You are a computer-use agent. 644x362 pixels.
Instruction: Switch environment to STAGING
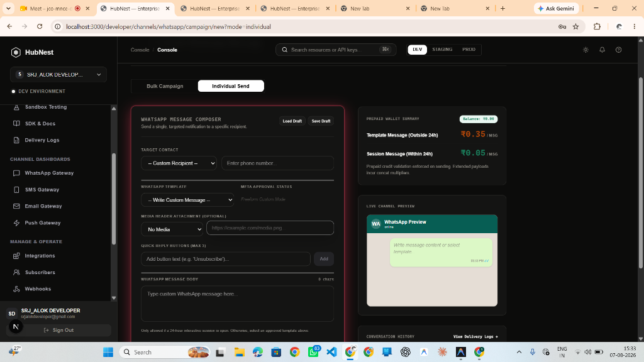tap(442, 49)
